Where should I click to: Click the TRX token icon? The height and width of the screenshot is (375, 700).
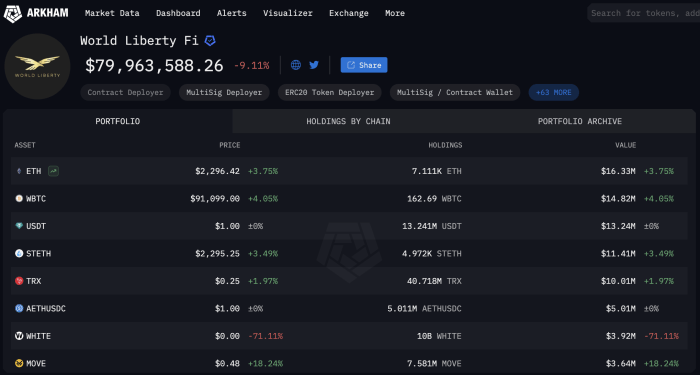click(19, 281)
